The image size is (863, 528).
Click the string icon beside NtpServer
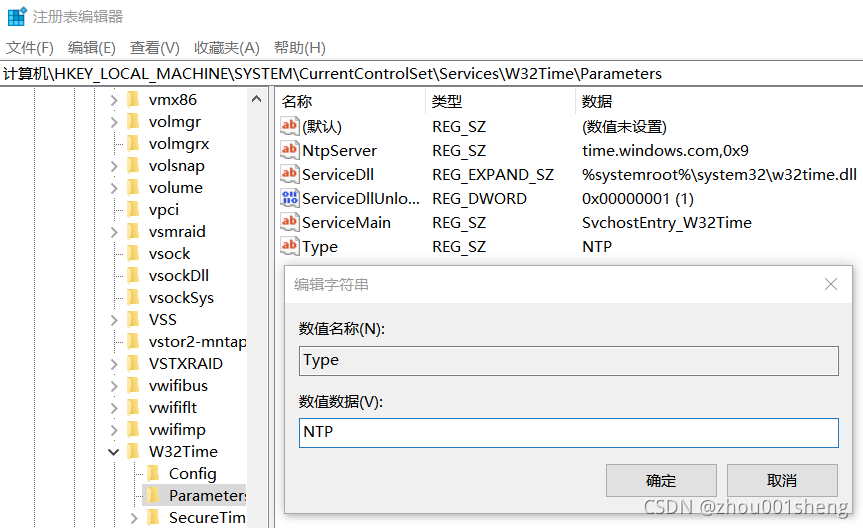tap(290, 150)
